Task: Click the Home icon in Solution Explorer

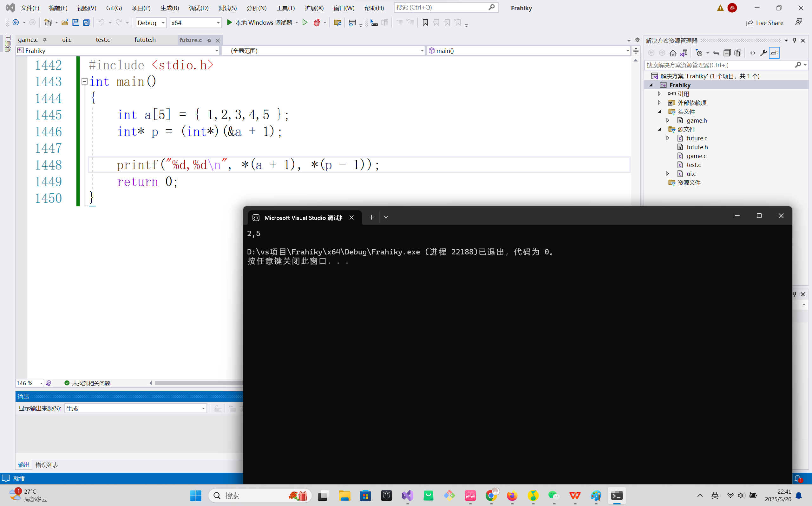Action: (x=673, y=53)
